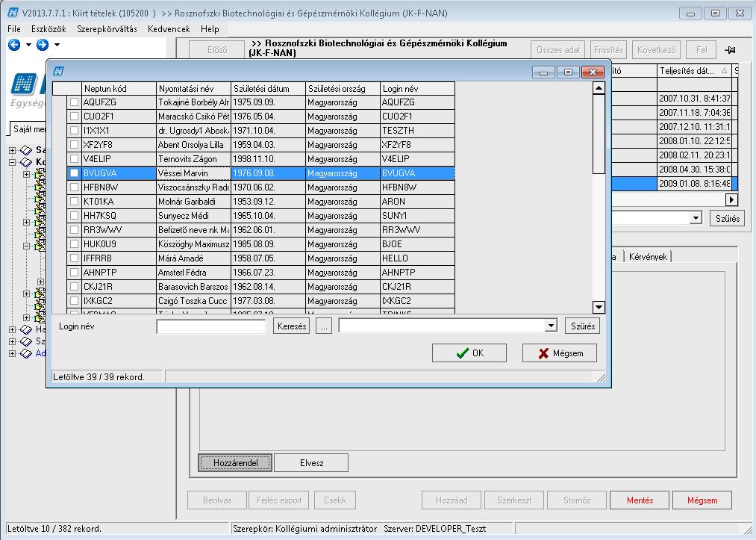
Task: Collapse the tree node starting with Ko
Action: pyautogui.click(x=13, y=163)
